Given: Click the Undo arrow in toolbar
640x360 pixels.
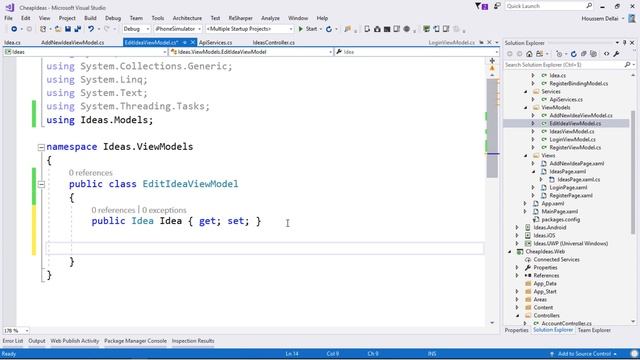Looking at the screenshot, I should pyautogui.click(x=91, y=29).
